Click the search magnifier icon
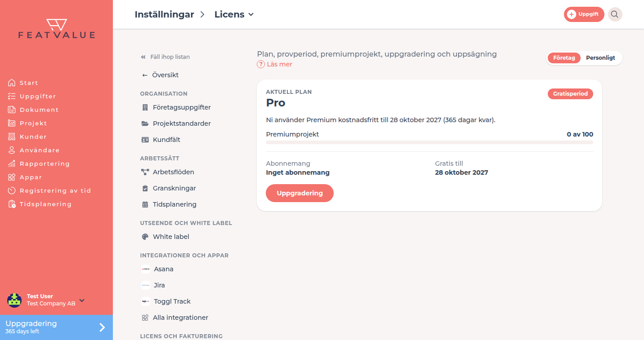 click(615, 14)
